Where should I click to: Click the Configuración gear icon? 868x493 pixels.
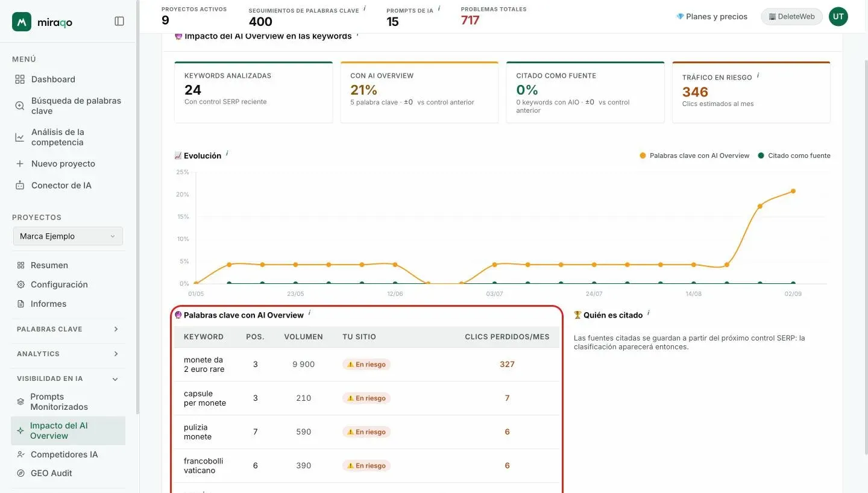20,284
